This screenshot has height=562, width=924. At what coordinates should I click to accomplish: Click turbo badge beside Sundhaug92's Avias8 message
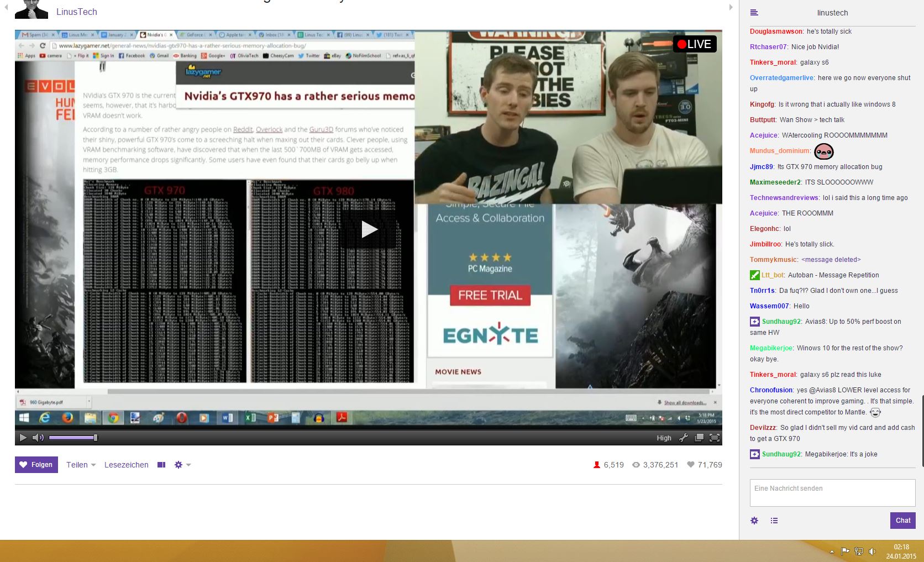pyautogui.click(x=755, y=322)
